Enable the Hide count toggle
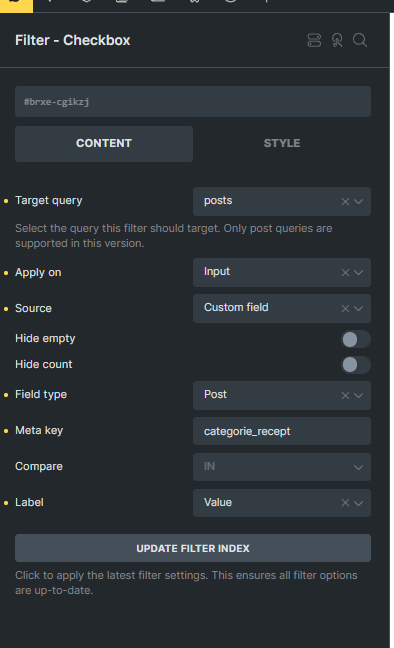 point(356,365)
